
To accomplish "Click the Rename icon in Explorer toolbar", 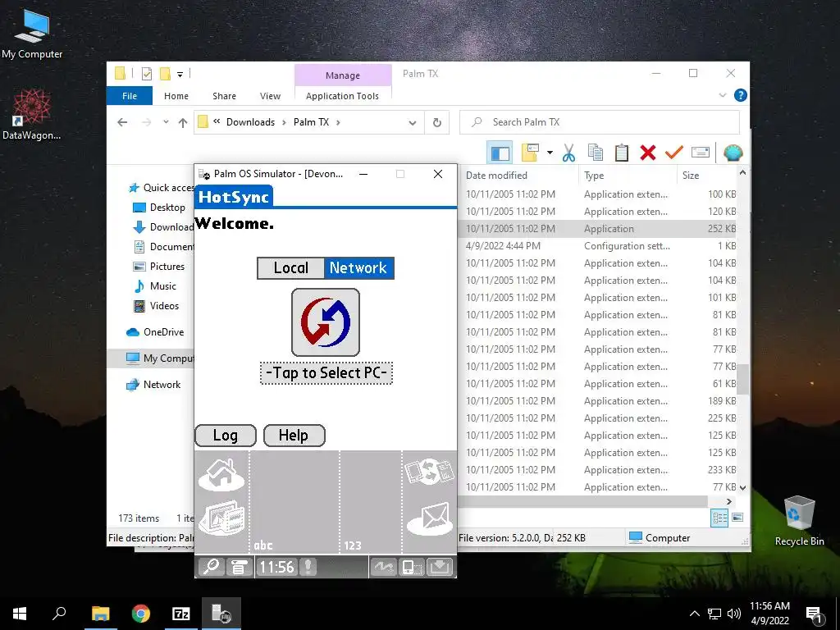I will pos(701,153).
